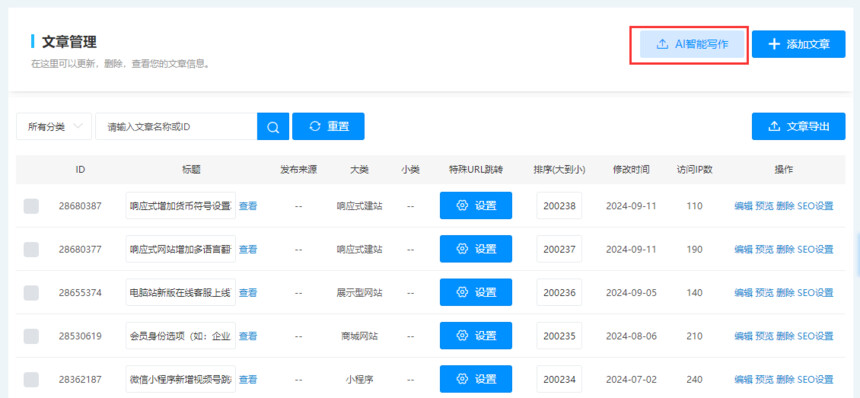Click 预览 for article 28680377
The image size is (860, 398).
[764, 249]
